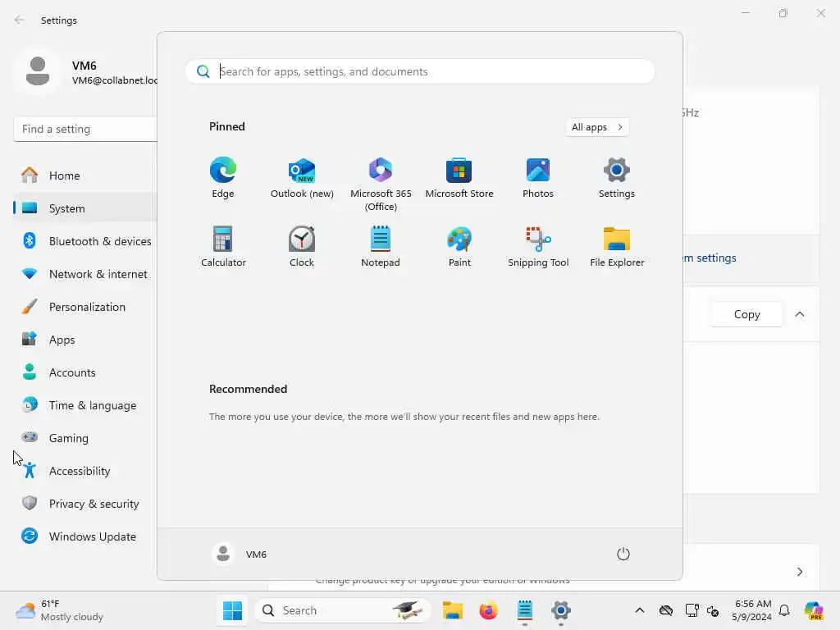Open weather widget showing 61°F

[59, 610]
